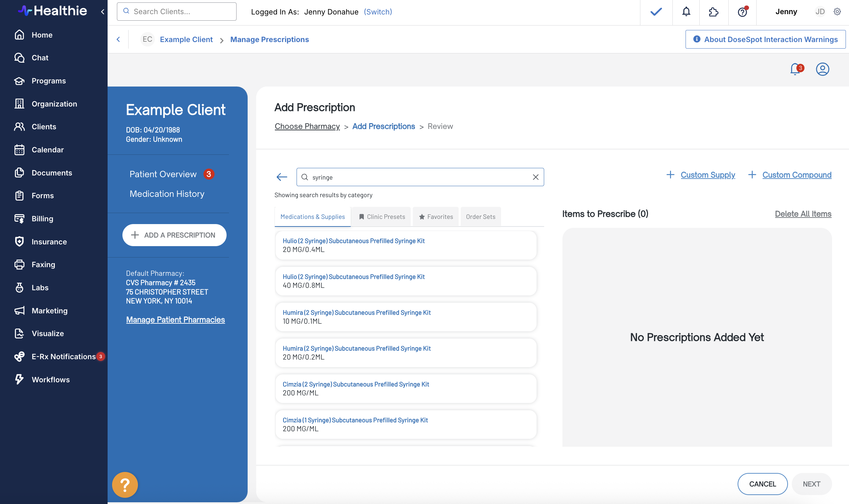The image size is (849, 504).
Task: Clear the syringe search with X icon
Action: [x=536, y=177]
